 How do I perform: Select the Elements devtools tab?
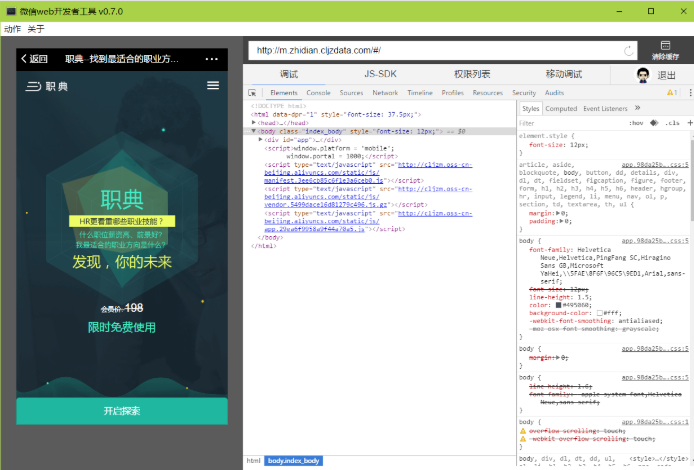pyautogui.click(x=284, y=92)
